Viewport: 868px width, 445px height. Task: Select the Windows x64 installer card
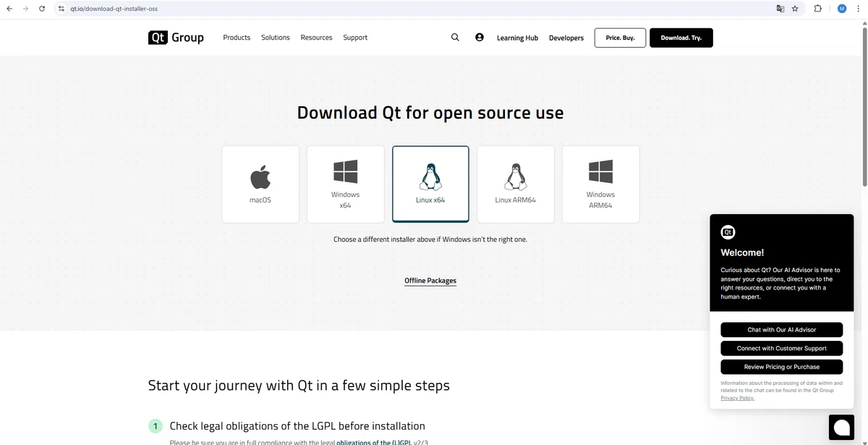pyautogui.click(x=346, y=185)
